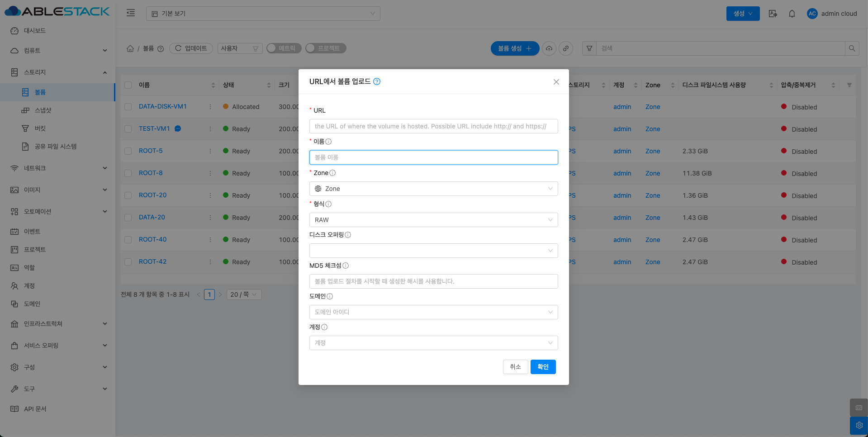Open the Zone dropdown in dialog
868x437 pixels.
433,189
